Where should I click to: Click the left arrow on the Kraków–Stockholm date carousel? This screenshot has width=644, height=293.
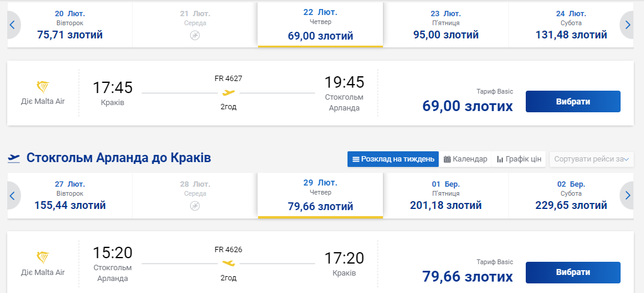[x=13, y=25]
